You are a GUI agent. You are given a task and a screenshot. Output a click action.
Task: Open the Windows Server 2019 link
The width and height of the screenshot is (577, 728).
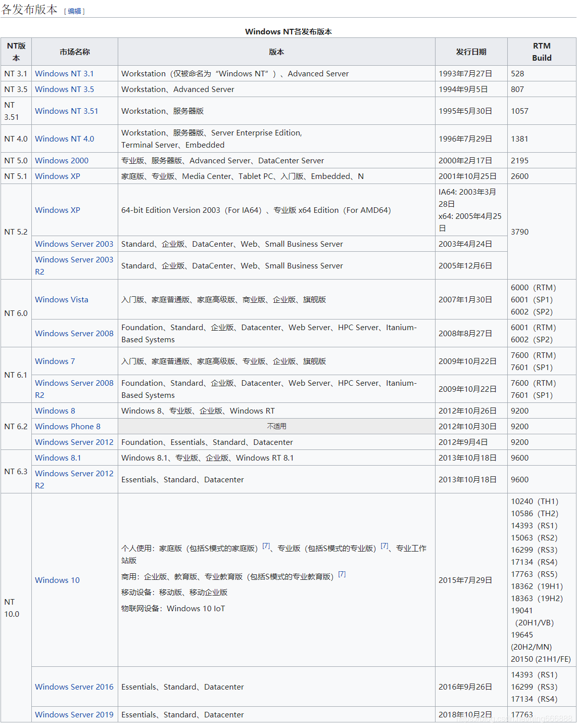[x=74, y=714]
